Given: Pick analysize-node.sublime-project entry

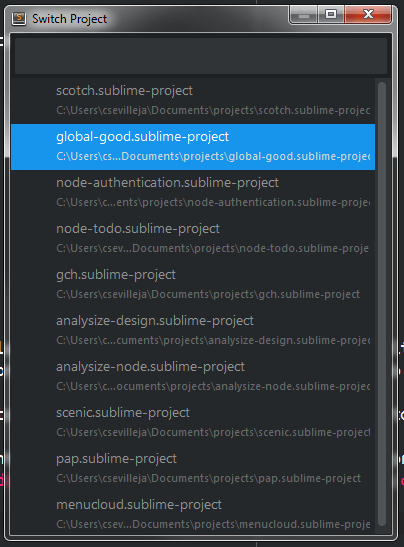Looking at the screenshot, I should 193,377.
